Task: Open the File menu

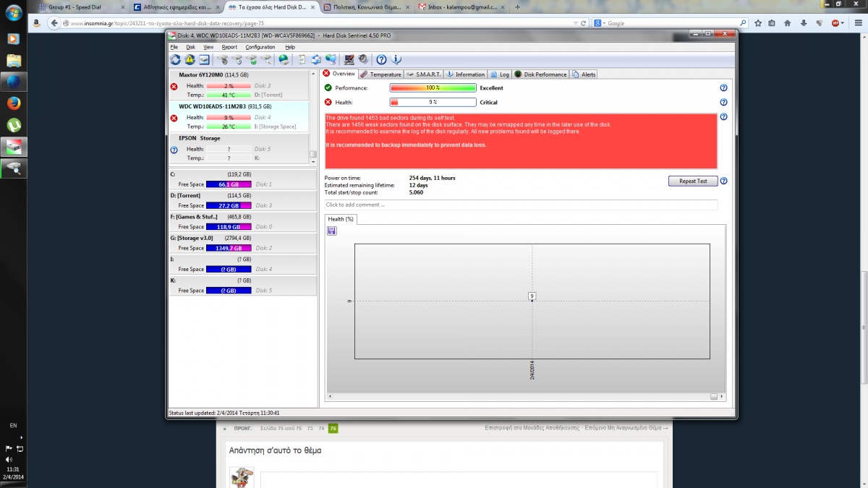Action: point(174,47)
